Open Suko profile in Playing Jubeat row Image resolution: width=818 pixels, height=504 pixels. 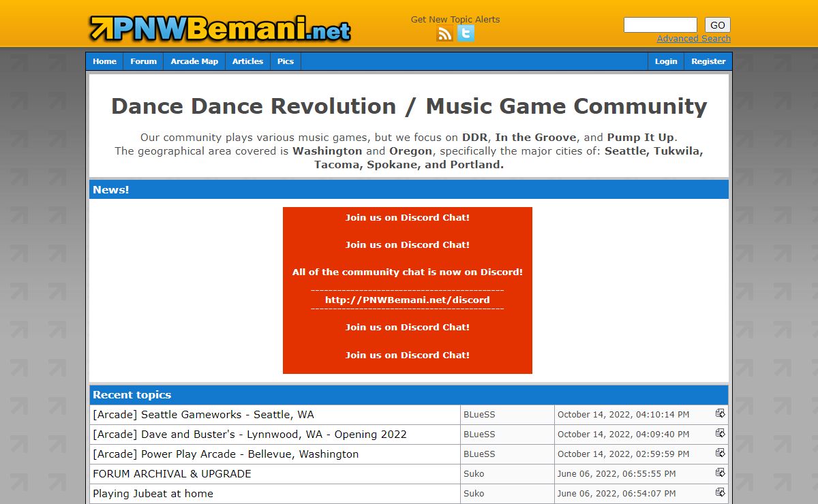click(x=474, y=493)
